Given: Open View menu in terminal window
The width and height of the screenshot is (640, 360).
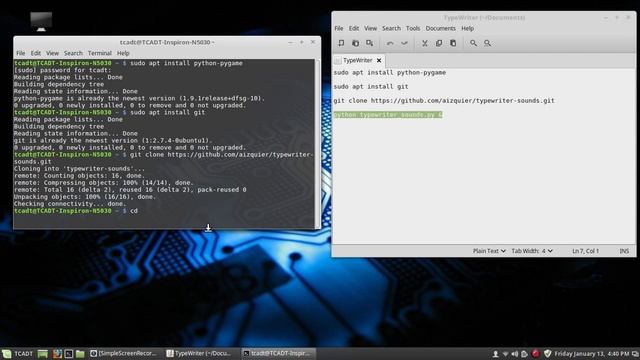Looking at the screenshot, I should (52, 53).
